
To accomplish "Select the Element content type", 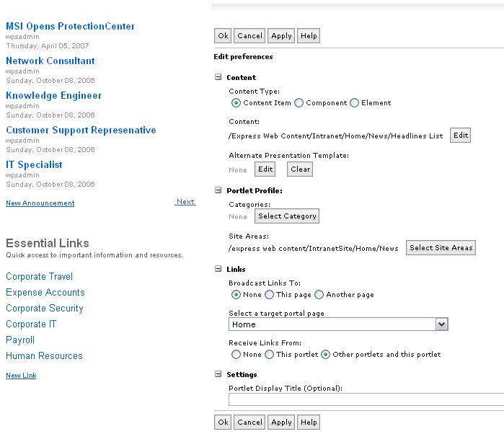I will [354, 103].
